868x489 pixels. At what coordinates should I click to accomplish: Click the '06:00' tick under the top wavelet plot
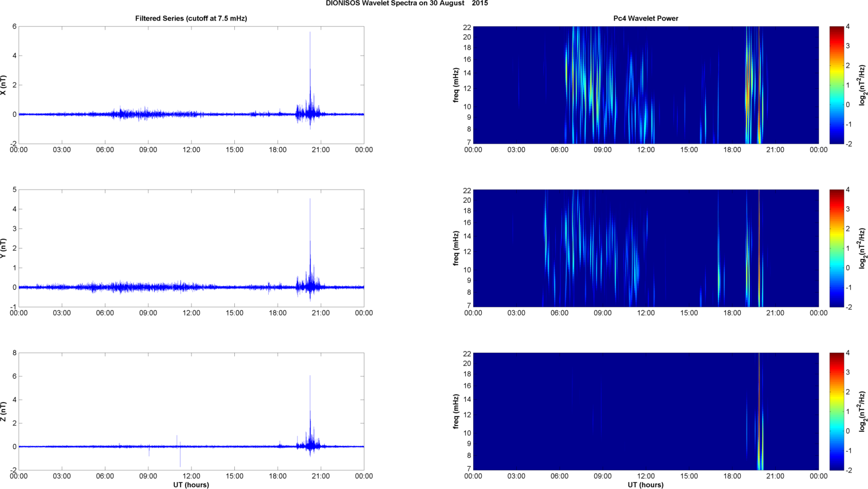(559, 150)
